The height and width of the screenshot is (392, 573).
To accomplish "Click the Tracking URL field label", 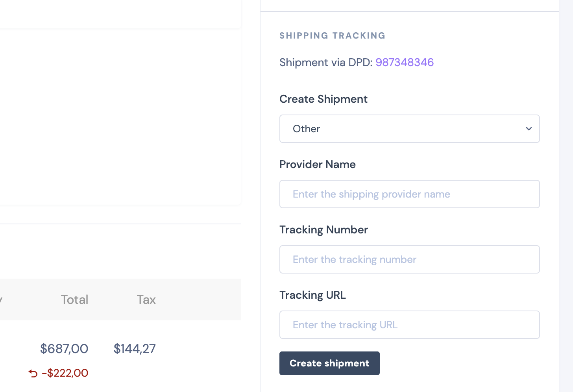I will pos(312,295).
